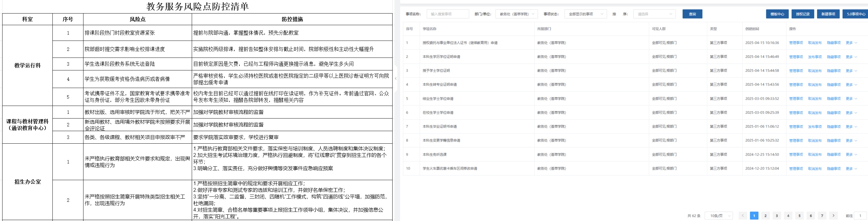This screenshot has height=221, width=868.
Task: Change page size via 10条/页 selector
Action: (719, 216)
